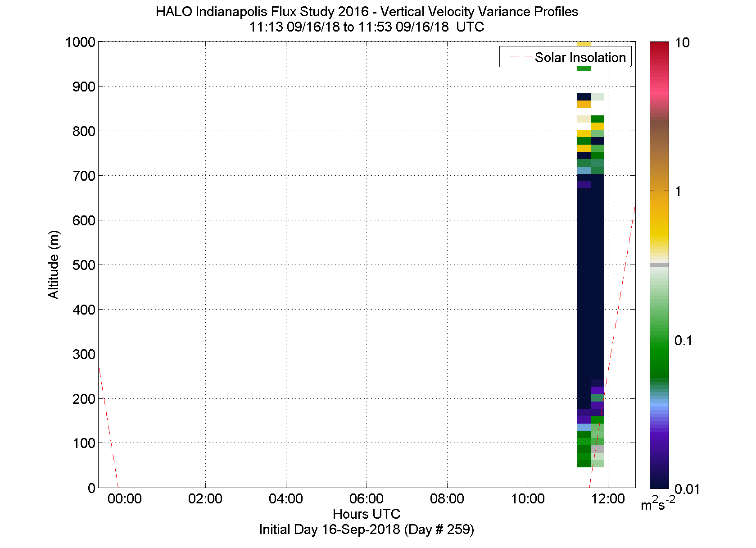The image size is (756, 548).
Task: Click the colorbar label 0.1
Action: 683,341
